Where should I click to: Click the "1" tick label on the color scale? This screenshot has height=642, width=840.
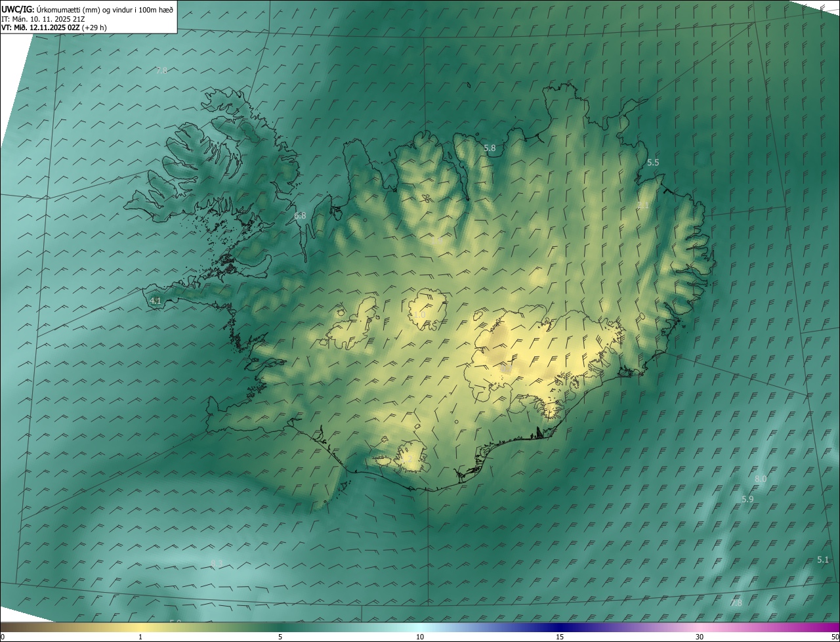click(x=140, y=637)
